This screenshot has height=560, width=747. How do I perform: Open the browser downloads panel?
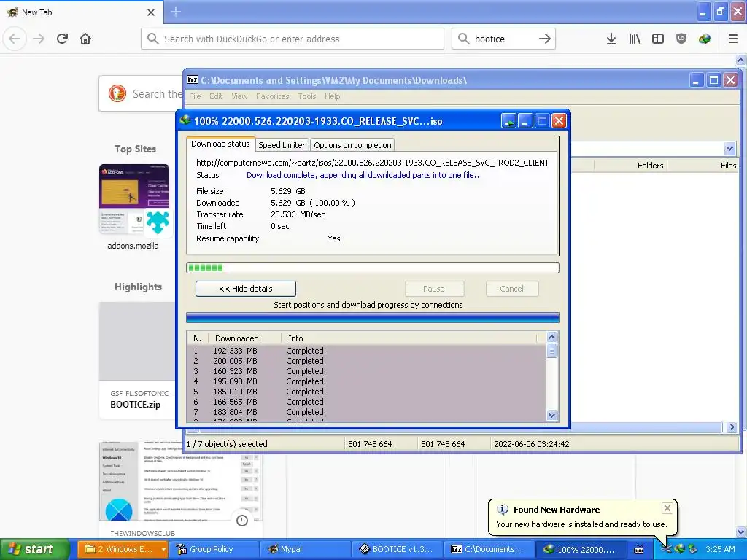[611, 39]
